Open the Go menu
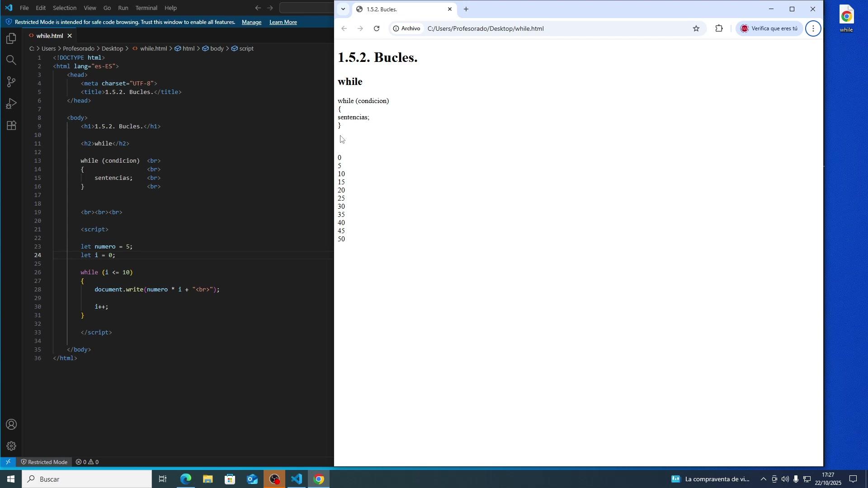Screen dimensions: 868x488 pos(107,8)
